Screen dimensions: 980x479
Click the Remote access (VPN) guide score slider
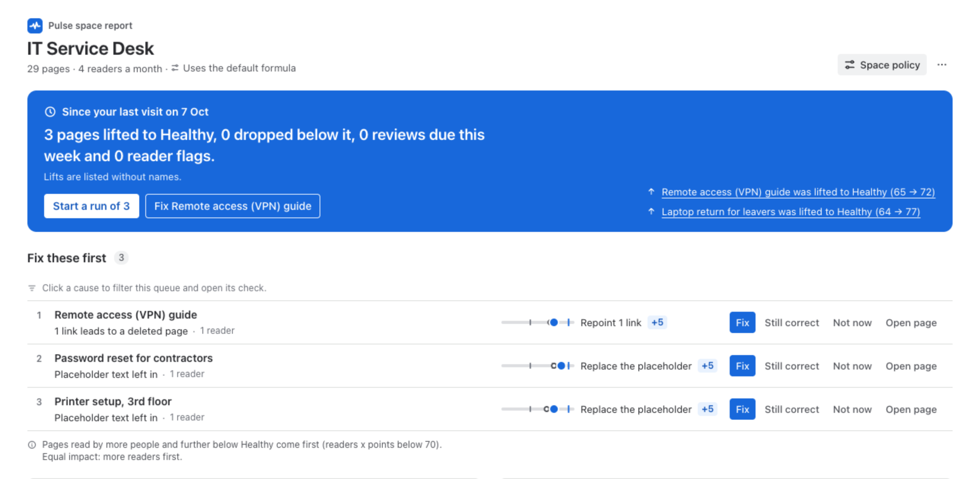click(537, 322)
